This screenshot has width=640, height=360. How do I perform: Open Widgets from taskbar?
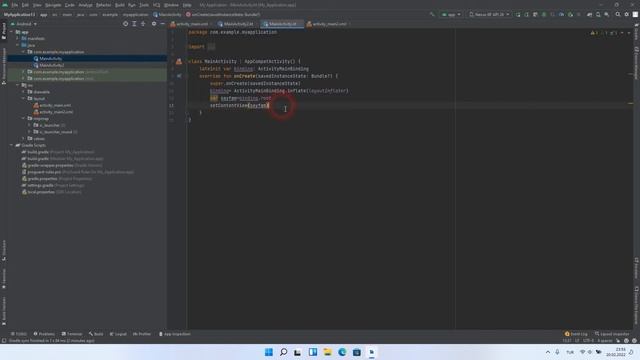click(313, 352)
